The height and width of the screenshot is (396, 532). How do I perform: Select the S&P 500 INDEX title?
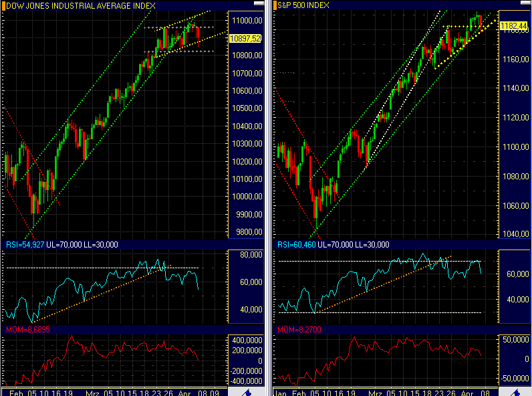point(303,5)
